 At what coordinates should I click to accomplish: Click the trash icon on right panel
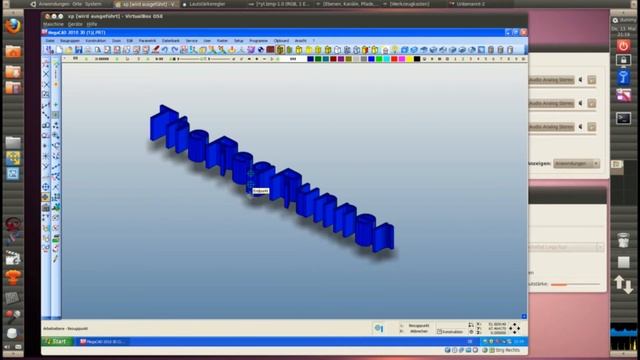point(623,240)
